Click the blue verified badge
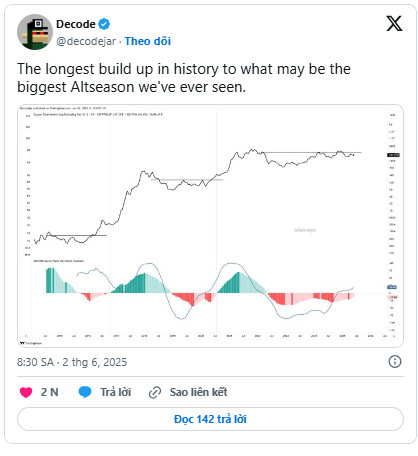Viewport: 418px width, 456px height. 104,24
